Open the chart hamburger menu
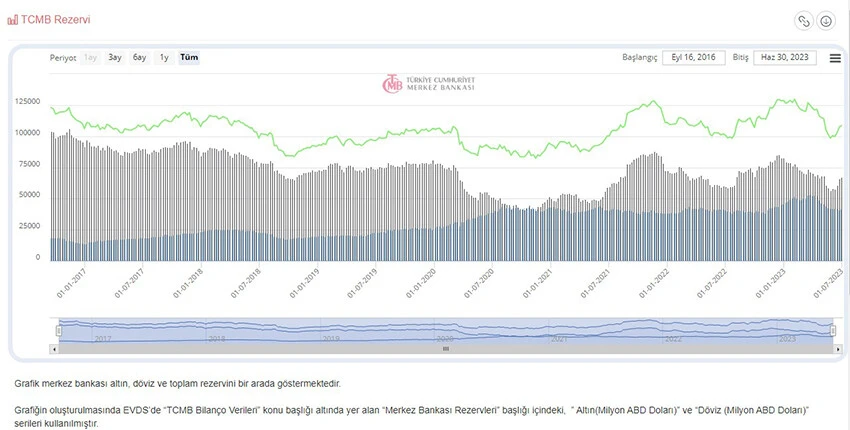 (835, 58)
